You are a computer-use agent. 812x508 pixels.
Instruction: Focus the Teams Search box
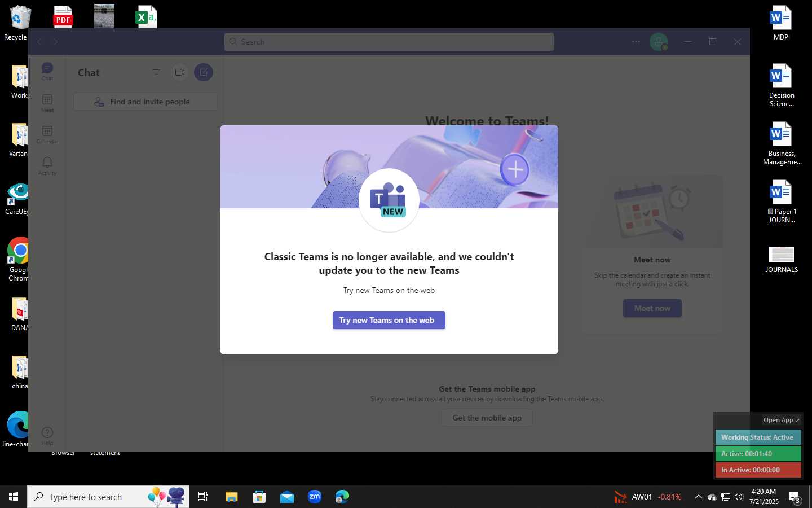tap(389, 42)
